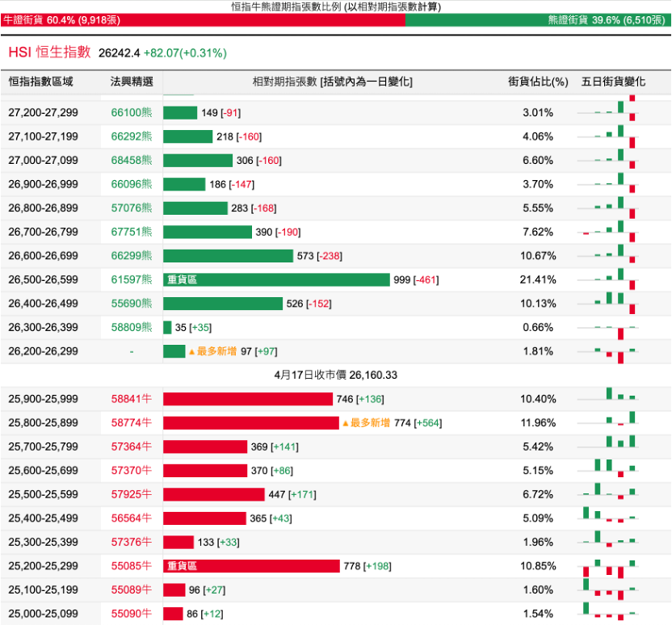Open the 57925牛 warrant link
Image resolution: width=672 pixels, height=625 pixels.
click(132, 494)
